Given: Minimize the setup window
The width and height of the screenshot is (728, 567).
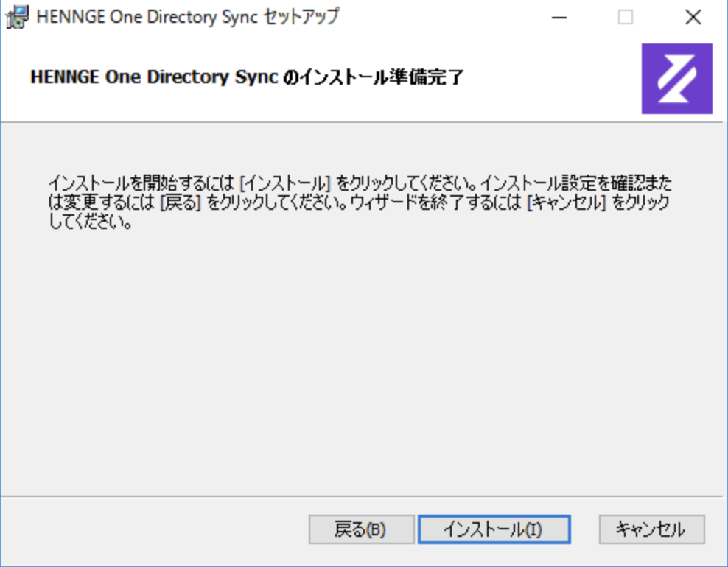Looking at the screenshot, I should [559, 18].
